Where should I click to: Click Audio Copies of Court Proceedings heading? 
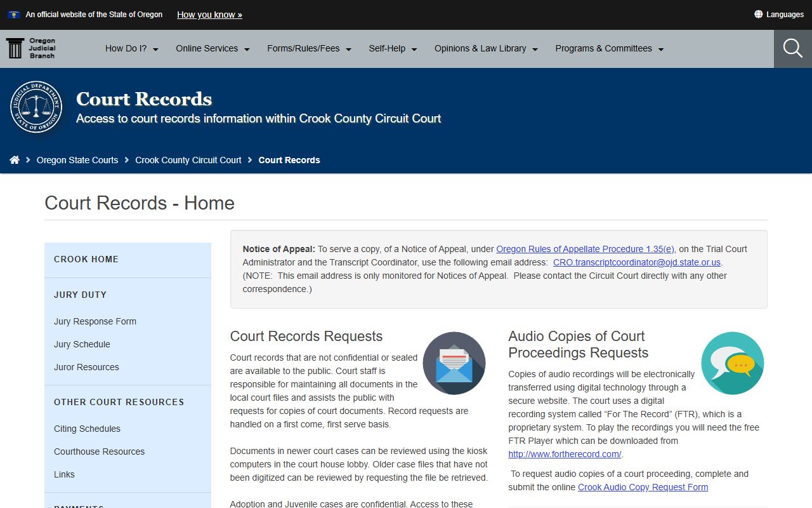click(x=579, y=344)
